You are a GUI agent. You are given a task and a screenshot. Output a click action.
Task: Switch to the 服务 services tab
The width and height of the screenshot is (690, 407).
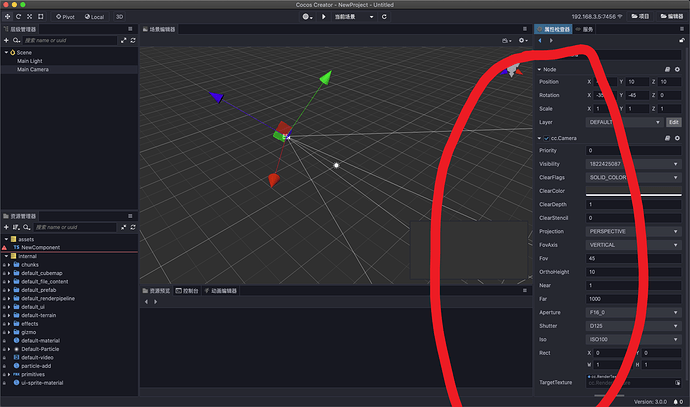coord(584,29)
